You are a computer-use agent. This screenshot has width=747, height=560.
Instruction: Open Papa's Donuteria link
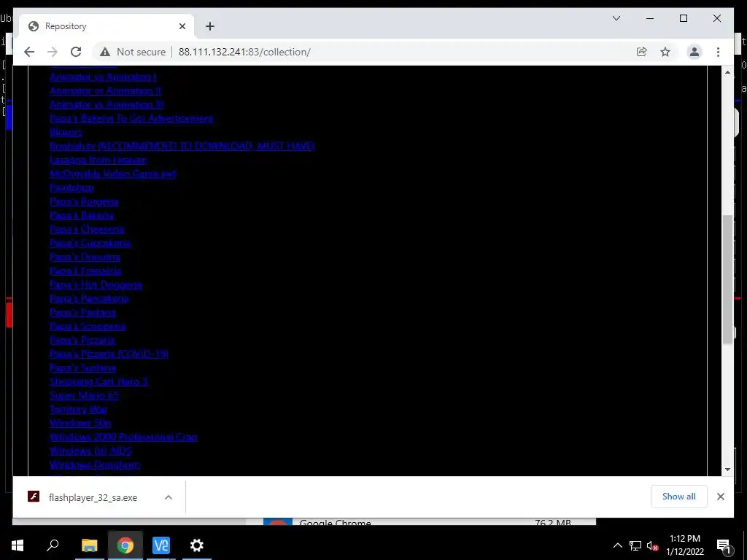(85, 257)
